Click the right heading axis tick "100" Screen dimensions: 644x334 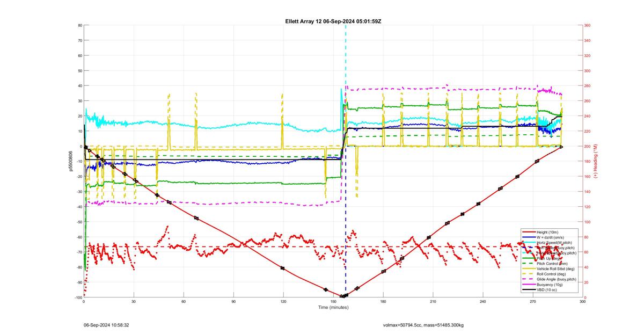588,222
